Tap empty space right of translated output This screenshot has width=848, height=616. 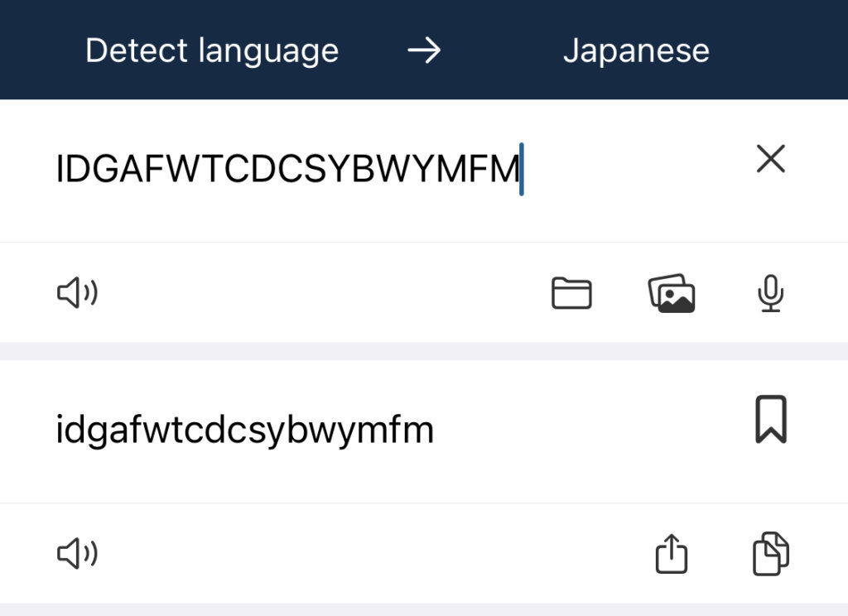pos(580,431)
